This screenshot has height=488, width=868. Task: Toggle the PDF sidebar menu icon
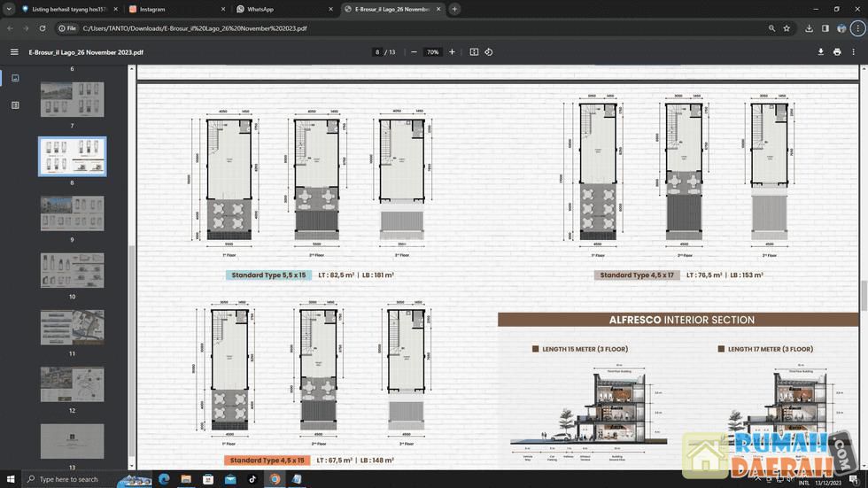[14, 52]
